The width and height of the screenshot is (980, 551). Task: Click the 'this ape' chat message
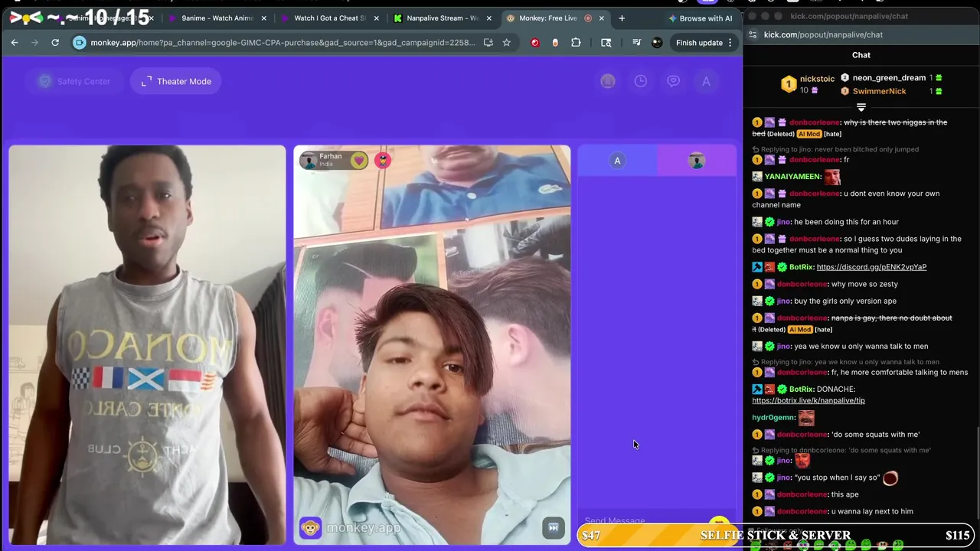844,494
